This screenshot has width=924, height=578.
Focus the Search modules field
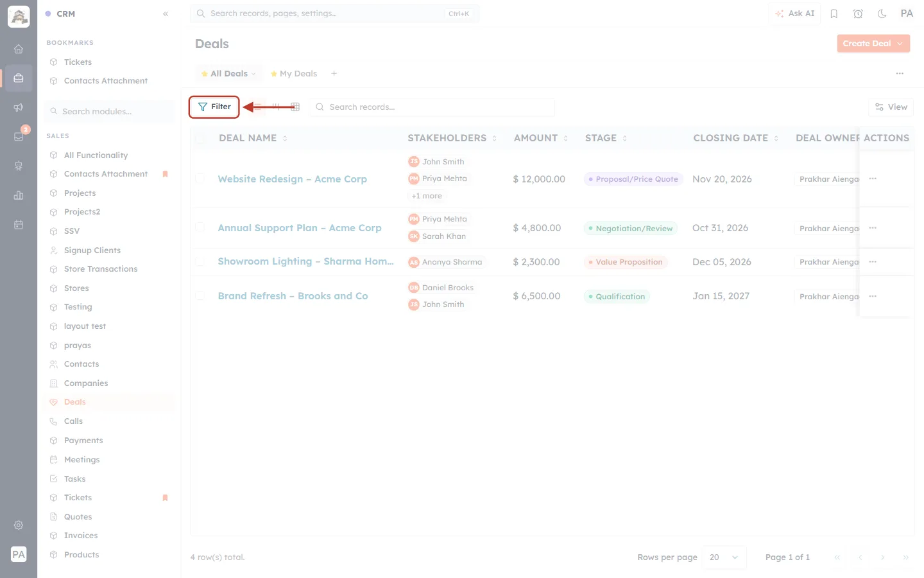109,111
